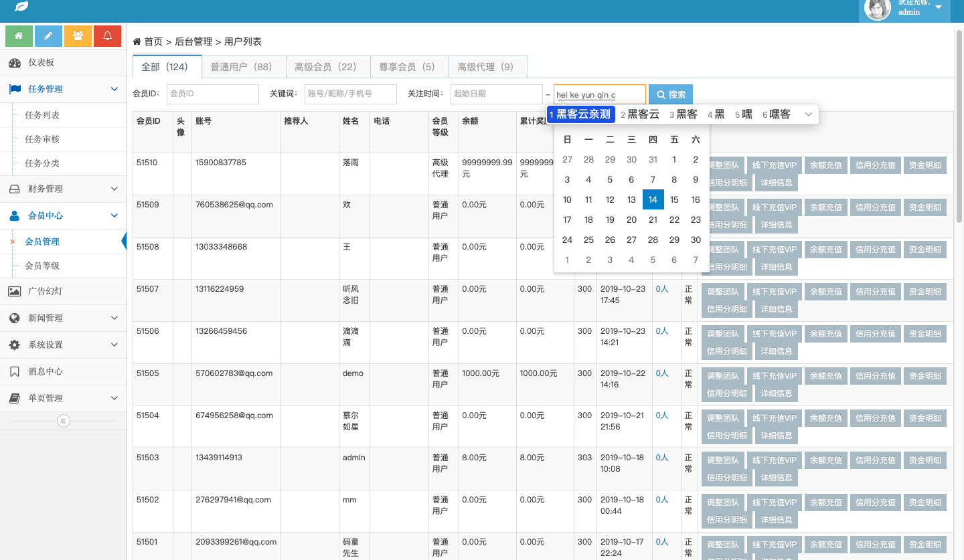Select day 22 in the calendar
The width and height of the screenshot is (964, 560).
(674, 219)
